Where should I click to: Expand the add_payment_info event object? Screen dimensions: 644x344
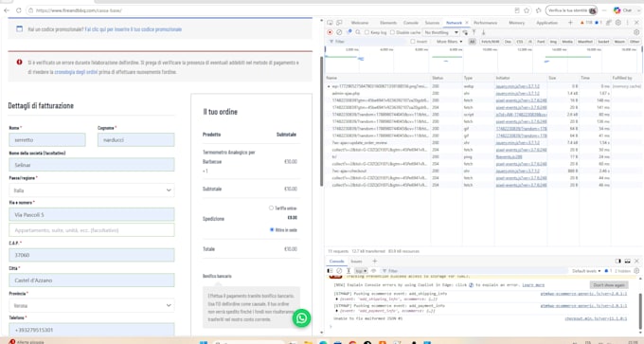[337, 311]
